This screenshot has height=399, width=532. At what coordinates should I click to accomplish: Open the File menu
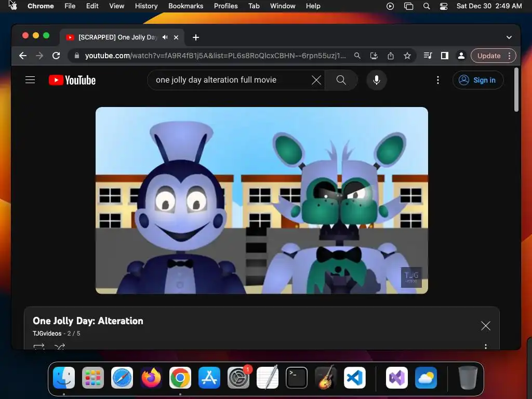point(70,6)
